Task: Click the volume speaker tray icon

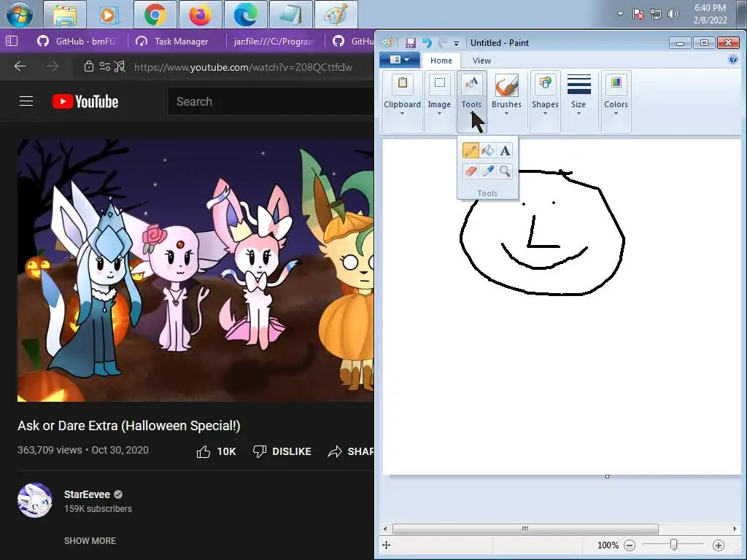Action: (673, 15)
